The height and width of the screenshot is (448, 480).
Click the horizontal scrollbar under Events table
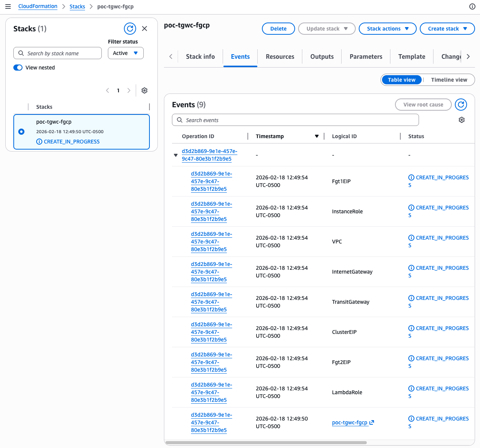(266, 443)
